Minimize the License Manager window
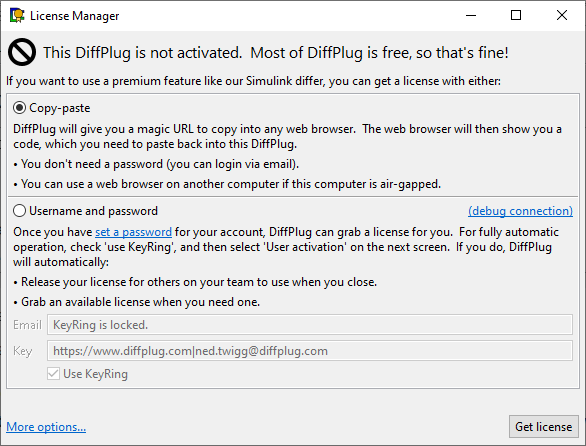This screenshot has height=446, width=586. (x=471, y=15)
